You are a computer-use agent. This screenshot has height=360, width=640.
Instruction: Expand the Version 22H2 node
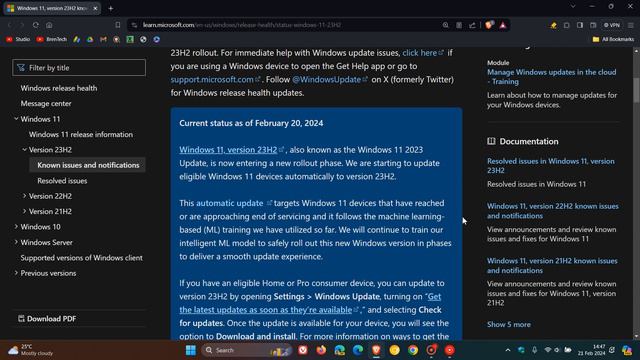24,196
